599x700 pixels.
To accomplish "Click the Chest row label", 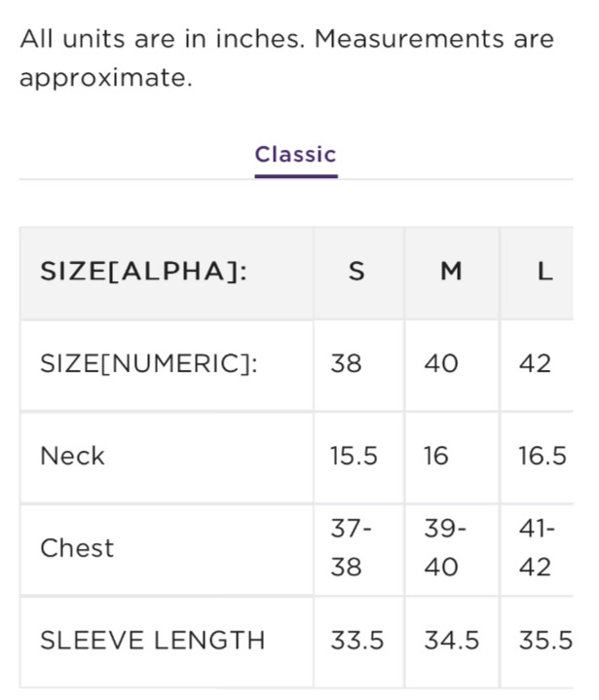I will [77, 548].
